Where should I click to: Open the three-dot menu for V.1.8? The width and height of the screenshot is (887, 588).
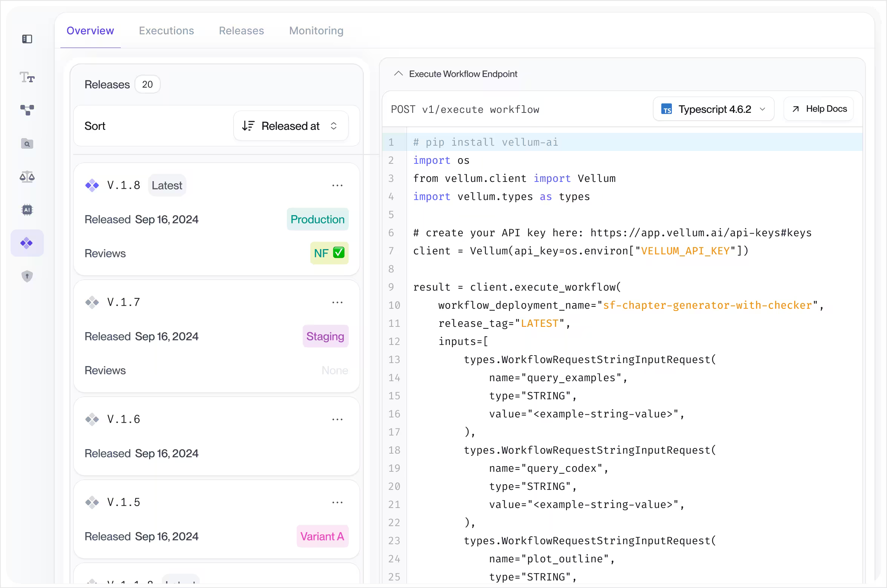[x=337, y=185]
